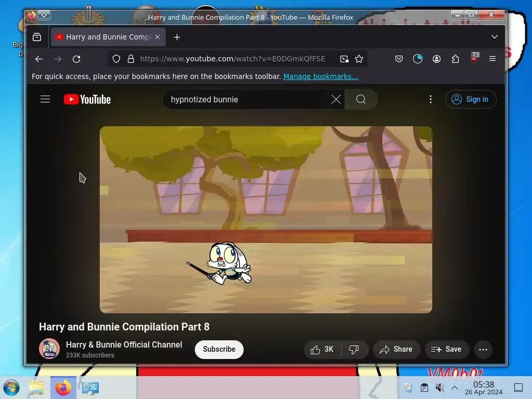Image resolution: width=532 pixels, height=399 pixels.
Task: Dislike the video with thumbs down
Action: (x=354, y=350)
